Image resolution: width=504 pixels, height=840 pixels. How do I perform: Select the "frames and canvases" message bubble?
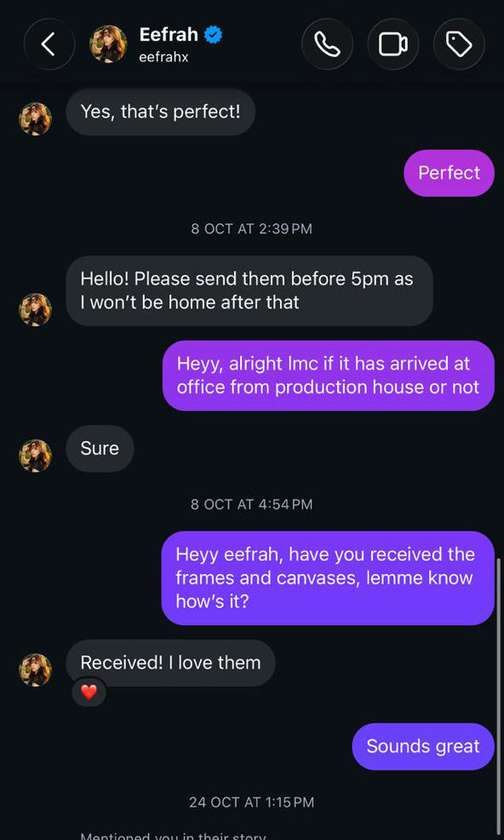pos(328,578)
